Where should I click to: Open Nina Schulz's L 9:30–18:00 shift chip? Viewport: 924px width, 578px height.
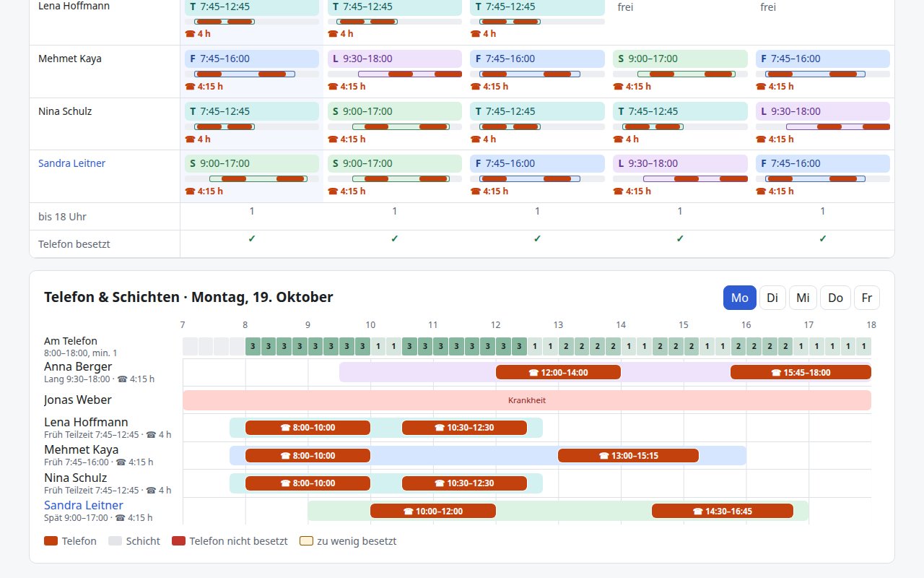(823, 111)
